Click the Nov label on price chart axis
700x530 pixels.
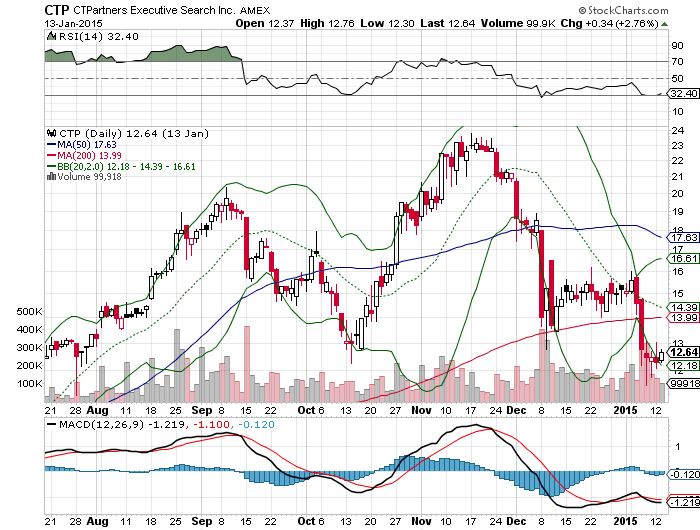[x=421, y=410]
